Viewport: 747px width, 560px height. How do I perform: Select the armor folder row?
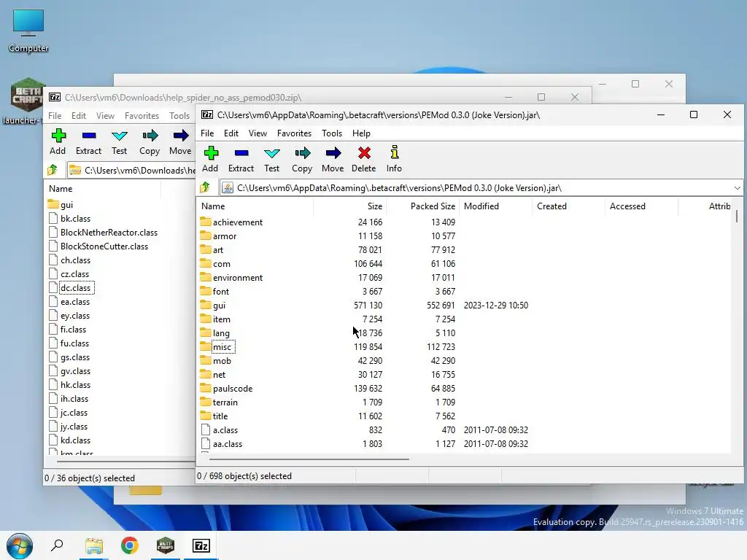(x=225, y=236)
